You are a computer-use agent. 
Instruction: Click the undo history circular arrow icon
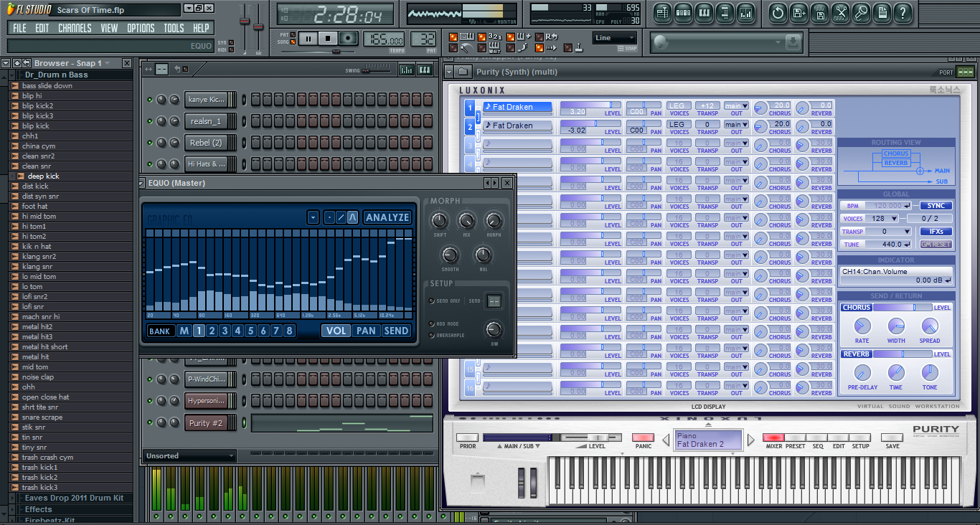click(x=778, y=12)
